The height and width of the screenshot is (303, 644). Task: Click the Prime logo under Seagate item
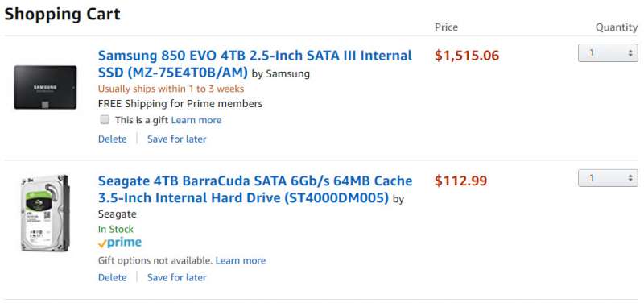coord(119,243)
